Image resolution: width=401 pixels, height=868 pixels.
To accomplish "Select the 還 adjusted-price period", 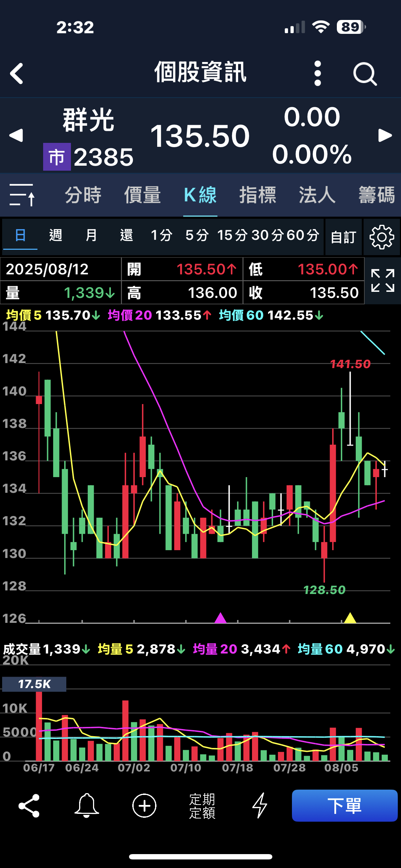I will [x=127, y=235].
